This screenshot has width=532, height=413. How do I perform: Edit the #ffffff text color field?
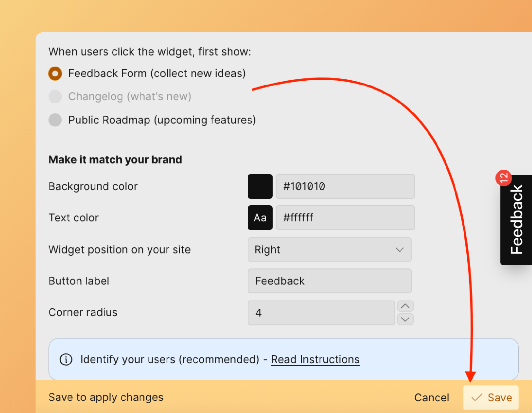click(x=345, y=218)
